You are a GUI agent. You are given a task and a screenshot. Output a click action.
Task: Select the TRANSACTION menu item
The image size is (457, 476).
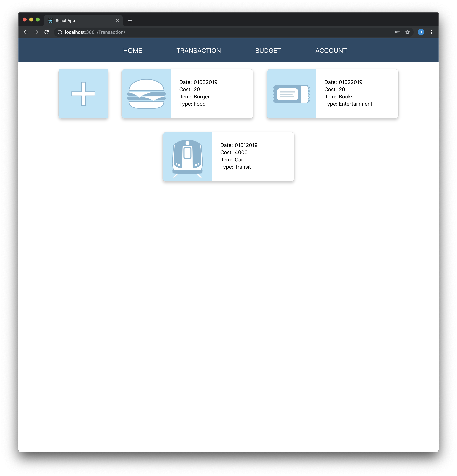pyautogui.click(x=198, y=51)
